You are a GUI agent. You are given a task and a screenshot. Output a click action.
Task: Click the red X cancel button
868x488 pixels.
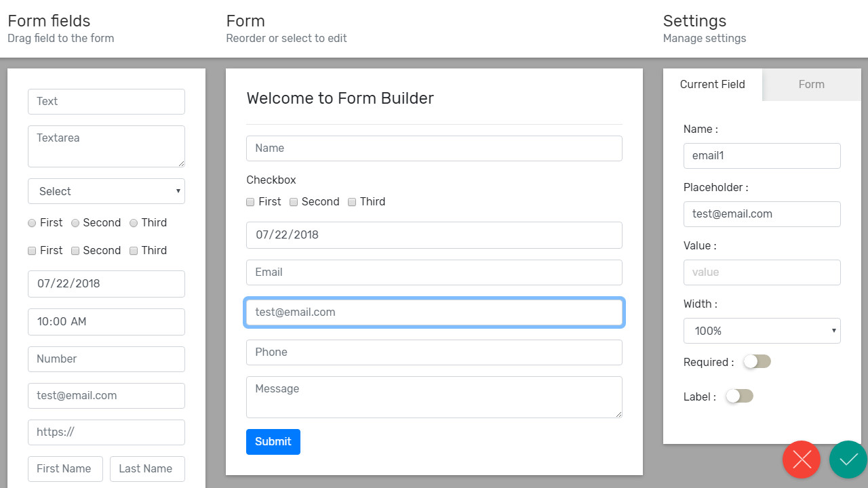pyautogui.click(x=802, y=460)
